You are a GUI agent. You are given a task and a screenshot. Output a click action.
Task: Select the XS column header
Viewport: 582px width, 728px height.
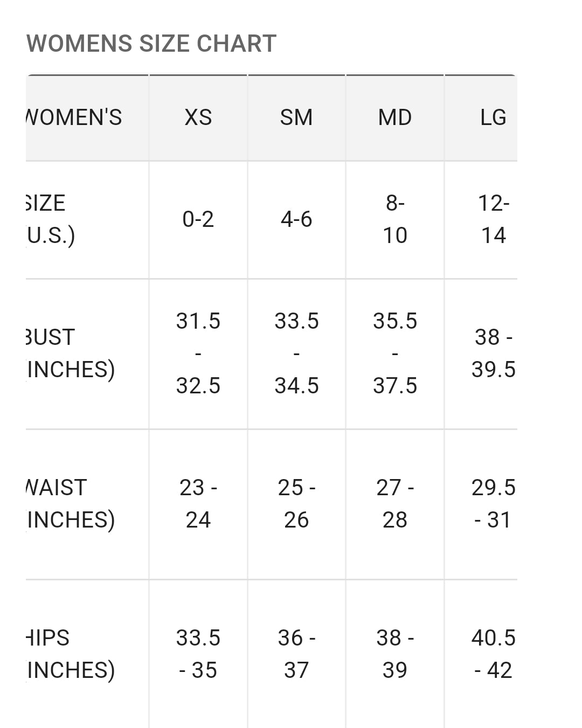tap(198, 117)
